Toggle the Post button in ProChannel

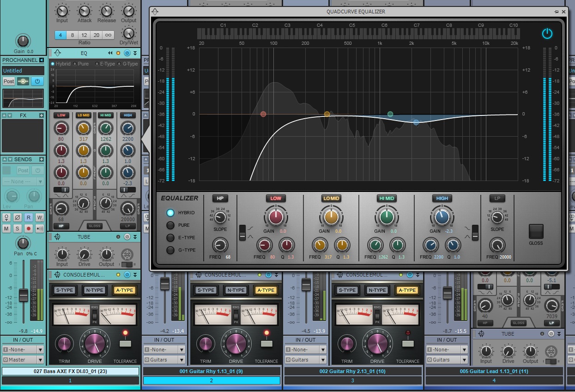[8, 81]
